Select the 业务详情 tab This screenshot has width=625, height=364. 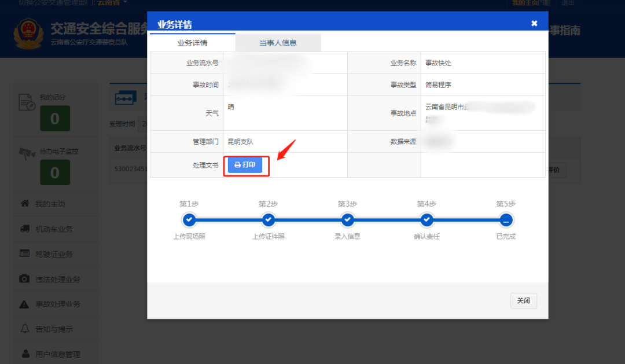192,43
